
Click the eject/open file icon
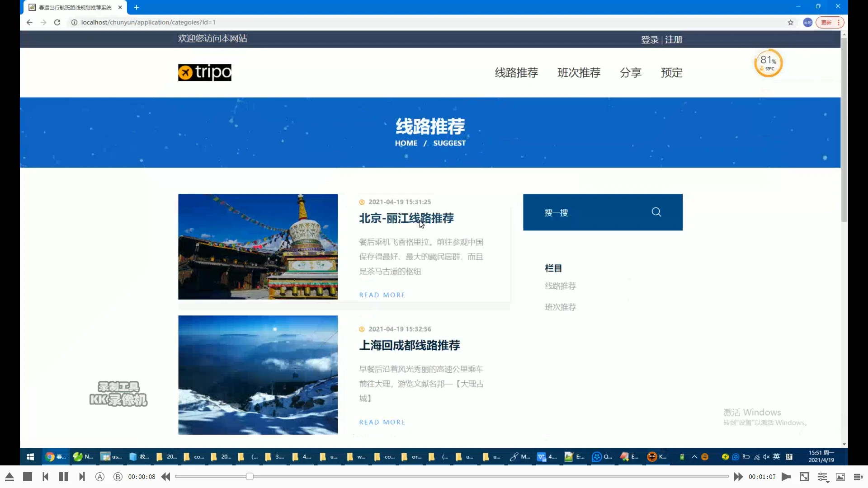(9, 477)
